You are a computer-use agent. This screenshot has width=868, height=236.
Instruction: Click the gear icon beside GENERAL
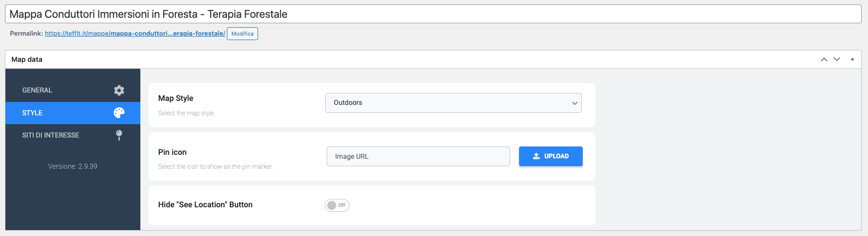[119, 90]
